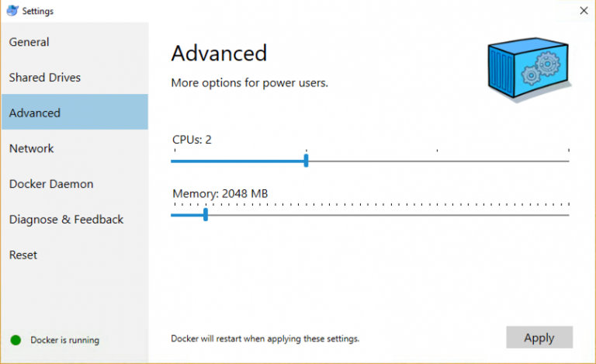Click the CPUs slider handle
Image resolution: width=596 pixels, height=364 pixels.
point(307,161)
